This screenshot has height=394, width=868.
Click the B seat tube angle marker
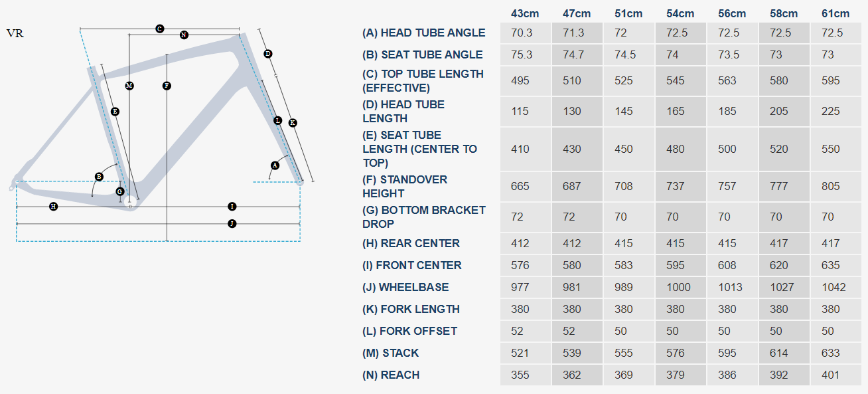click(99, 177)
